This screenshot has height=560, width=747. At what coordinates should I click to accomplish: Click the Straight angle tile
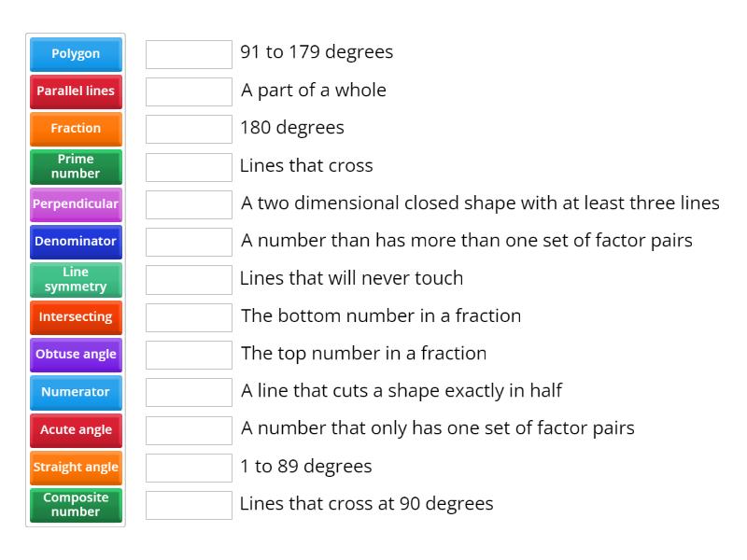pos(75,468)
